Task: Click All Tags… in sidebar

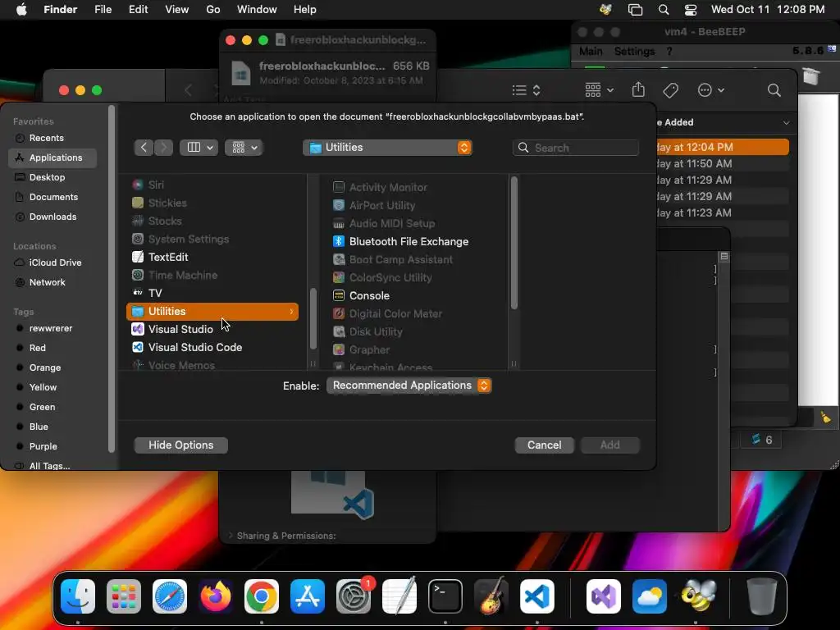Action: (x=49, y=466)
